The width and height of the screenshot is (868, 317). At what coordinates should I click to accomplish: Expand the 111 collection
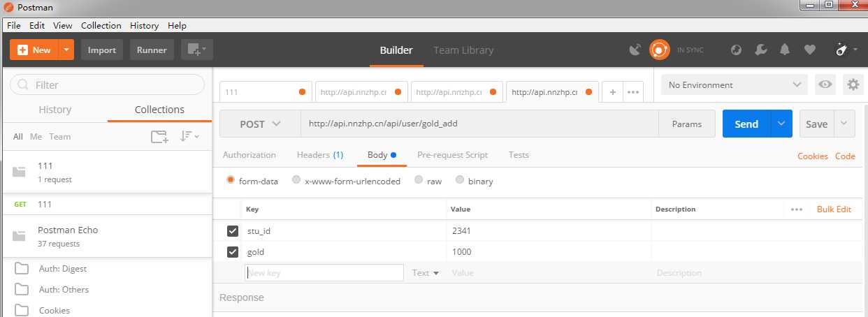(108, 172)
